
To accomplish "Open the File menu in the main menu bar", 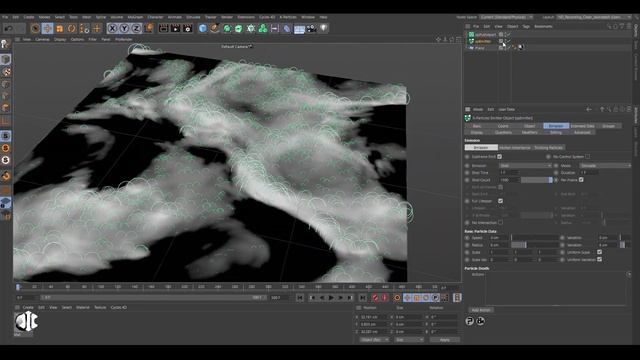I will 5,17.
